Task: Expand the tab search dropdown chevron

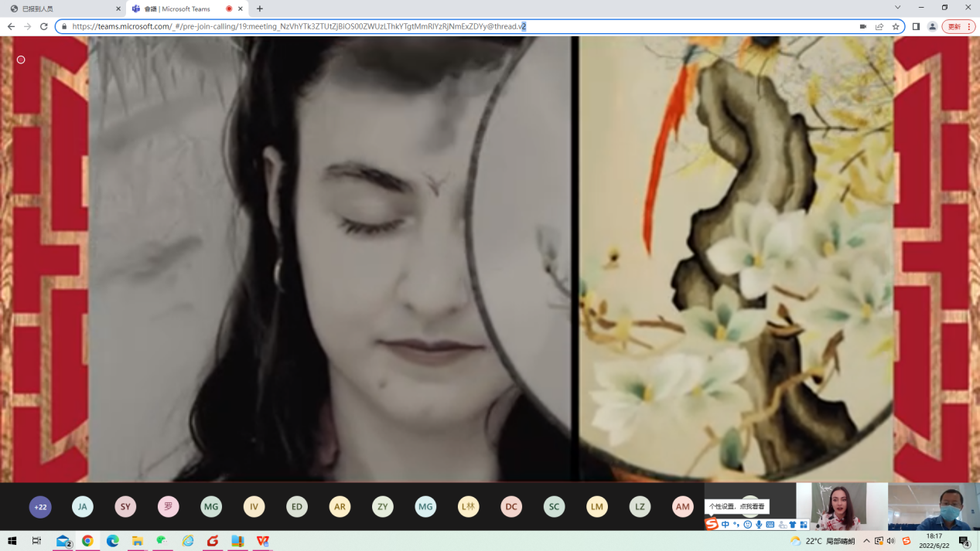Action: [897, 8]
